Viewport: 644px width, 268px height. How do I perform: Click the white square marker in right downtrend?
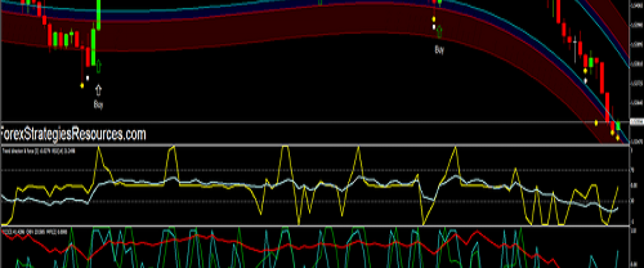(586, 80)
